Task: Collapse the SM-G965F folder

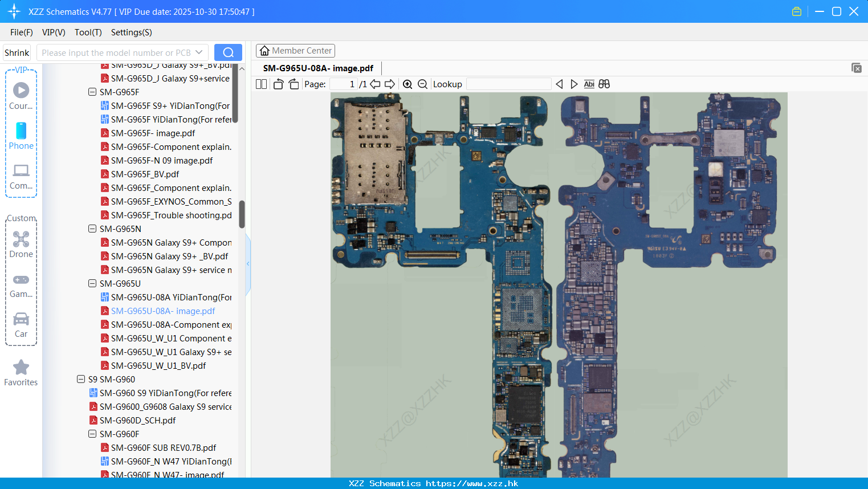Action: click(x=92, y=92)
